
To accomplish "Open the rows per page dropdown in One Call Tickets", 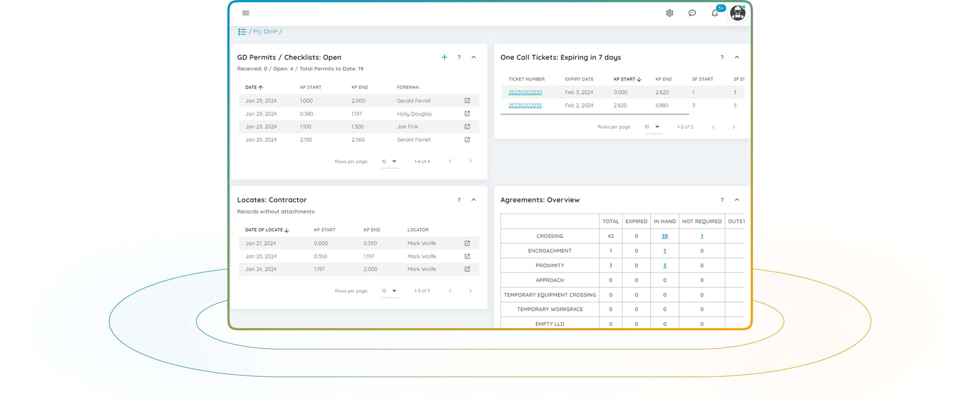I will coord(652,127).
